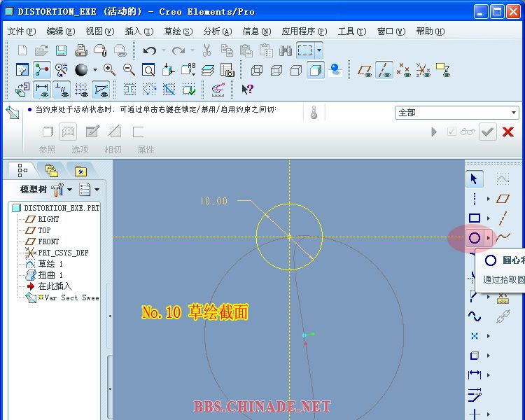
Task: Zoom in with magnifier plus
Action: pyautogui.click(x=109, y=70)
